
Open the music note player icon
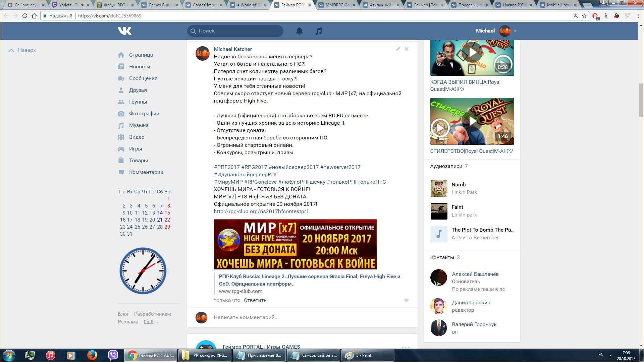pos(319,31)
